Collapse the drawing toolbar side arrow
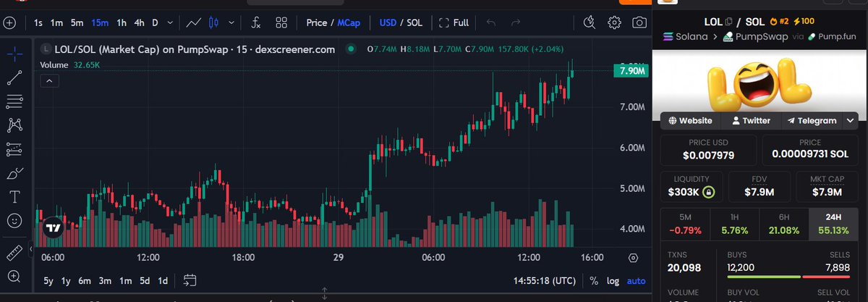 (30, 251)
